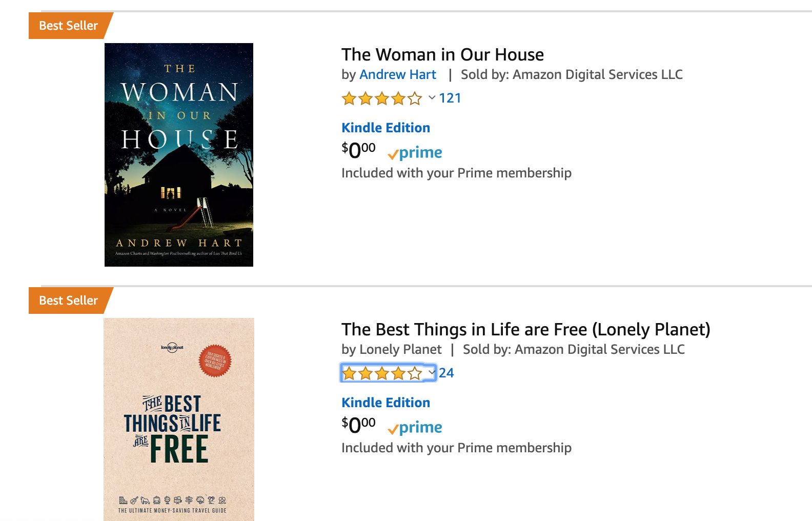The width and height of the screenshot is (812, 521).
Task: Click the Best Seller badge on the first book
Action: coord(68,26)
